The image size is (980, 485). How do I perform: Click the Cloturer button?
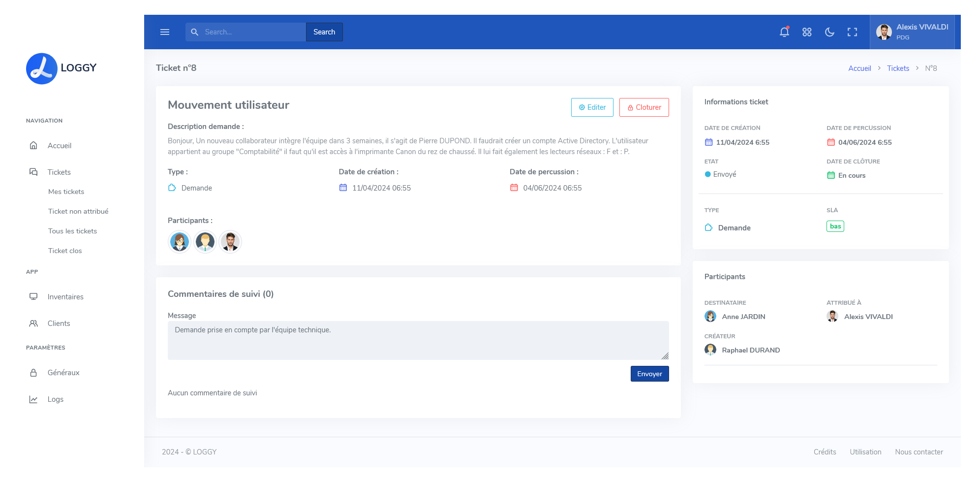coord(644,107)
